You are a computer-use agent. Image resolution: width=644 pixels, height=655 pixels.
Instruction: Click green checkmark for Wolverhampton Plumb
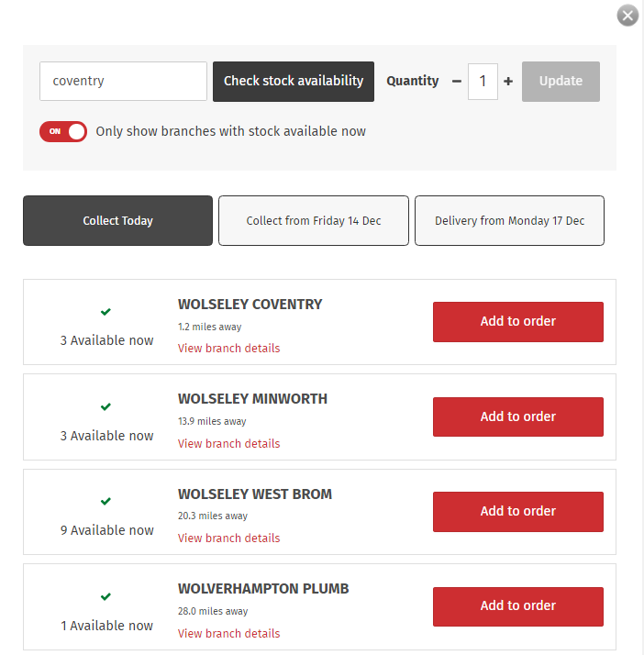coord(105,596)
